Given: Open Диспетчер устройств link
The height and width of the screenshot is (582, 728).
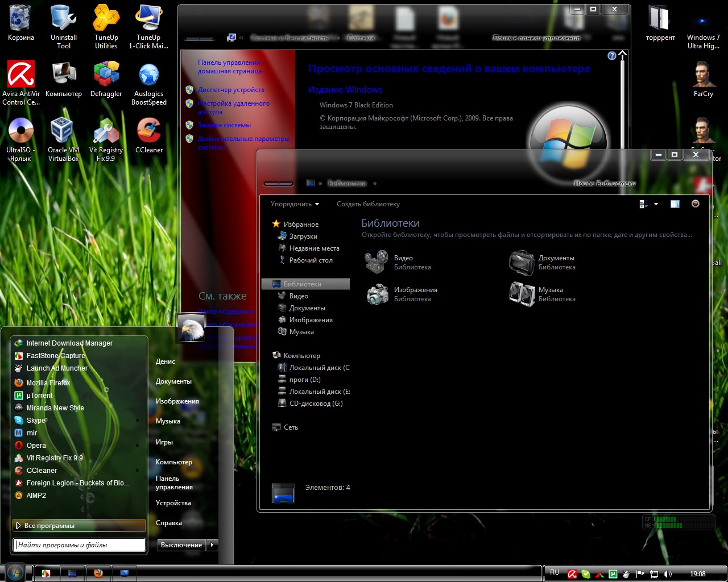Looking at the screenshot, I should click(231, 90).
